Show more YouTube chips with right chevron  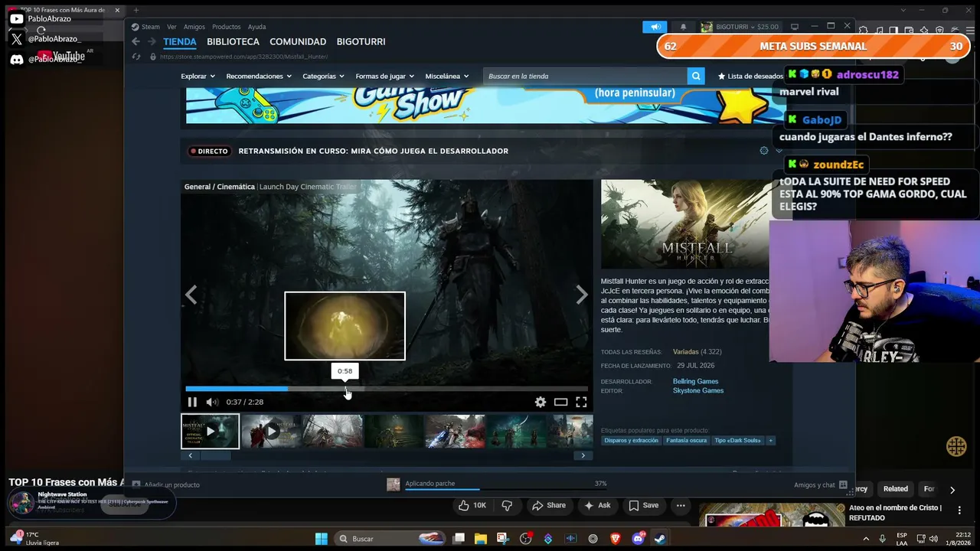(x=952, y=490)
